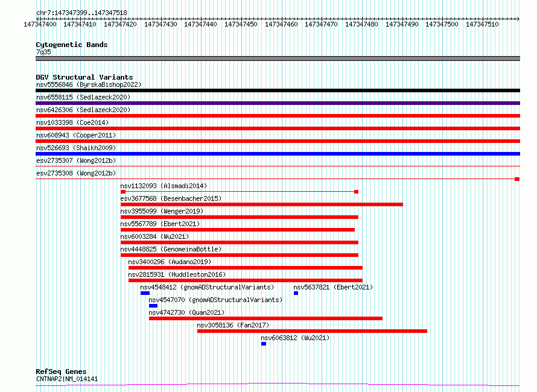This screenshot has height=392, width=537.
Task: Open variant nsv6063812 (Wu2021) label
Action: point(295,338)
